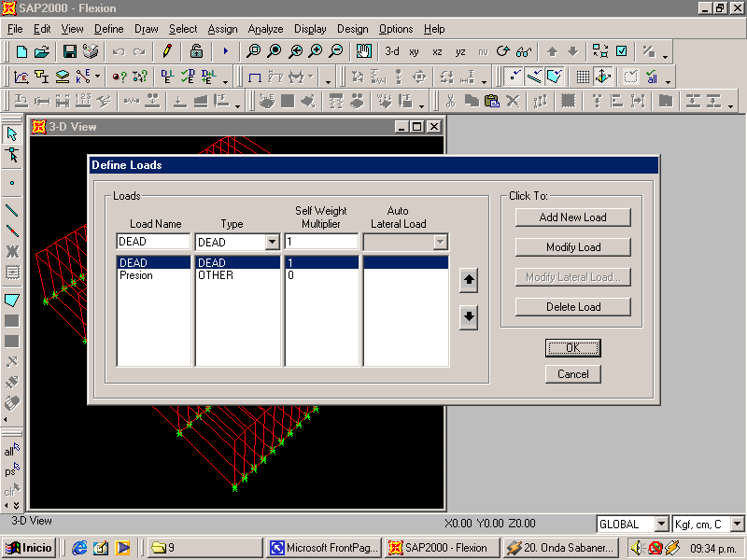Click the Modify Load button
This screenshot has height=560, width=747.
(573, 247)
